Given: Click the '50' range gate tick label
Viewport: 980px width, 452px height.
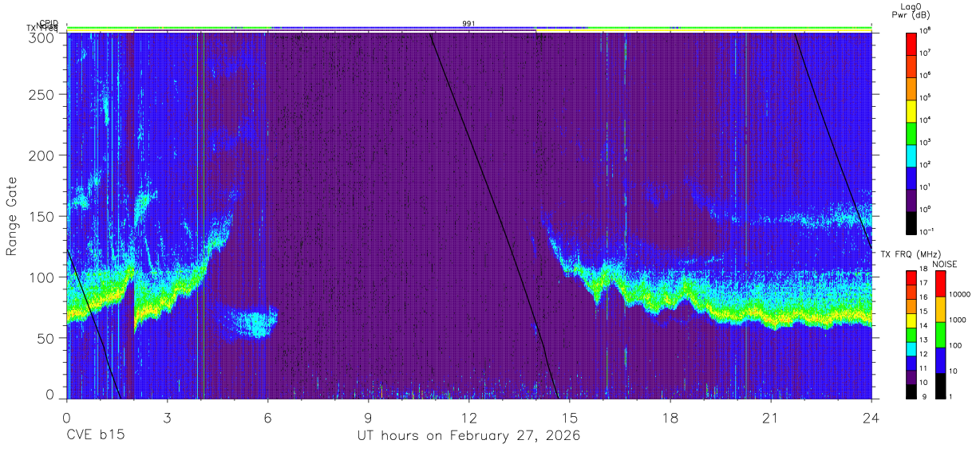Looking at the screenshot, I should 46,337.
